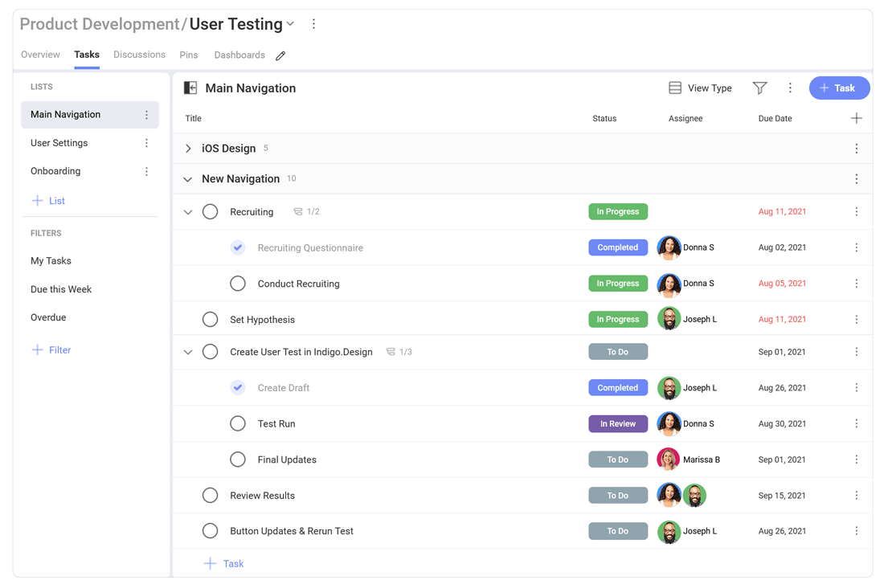Click In Review status badge on Test Run

(617, 423)
